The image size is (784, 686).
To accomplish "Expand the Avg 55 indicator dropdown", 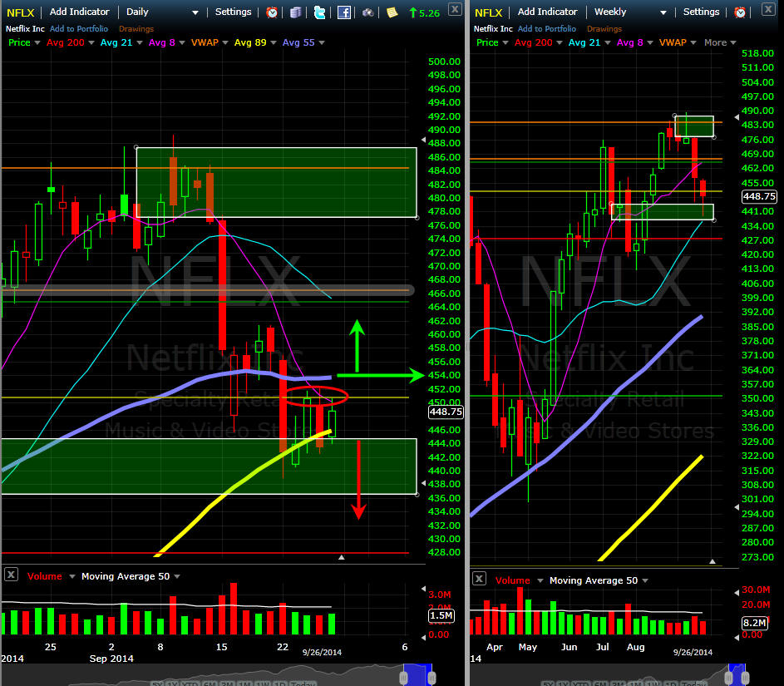I will point(322,43).
